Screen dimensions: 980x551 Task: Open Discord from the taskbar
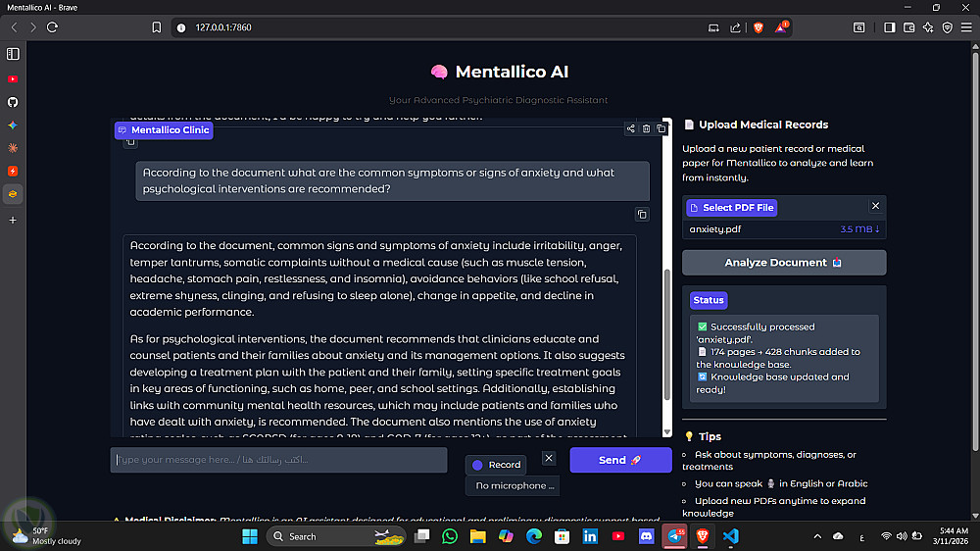(646, 536)
